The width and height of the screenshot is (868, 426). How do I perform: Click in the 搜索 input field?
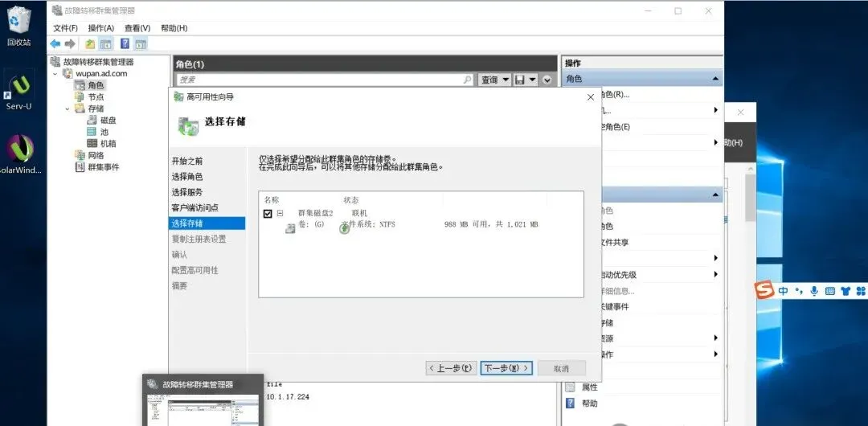click(325, 80)
